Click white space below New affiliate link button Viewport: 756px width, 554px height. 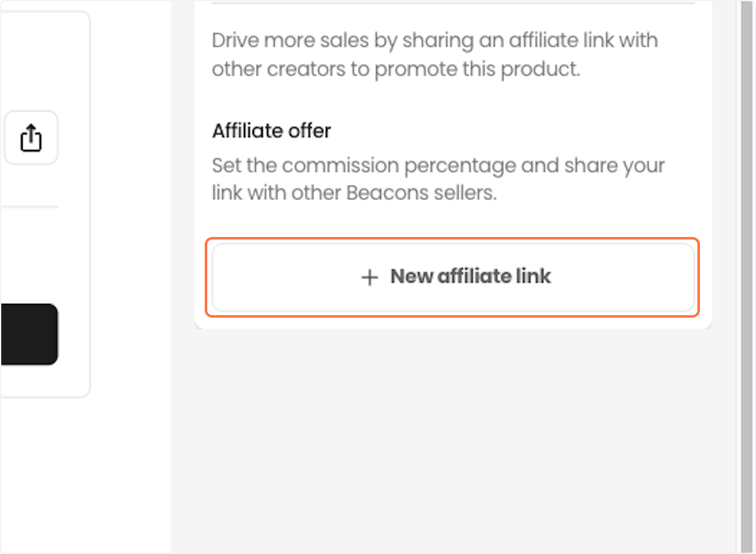(453, 320)
